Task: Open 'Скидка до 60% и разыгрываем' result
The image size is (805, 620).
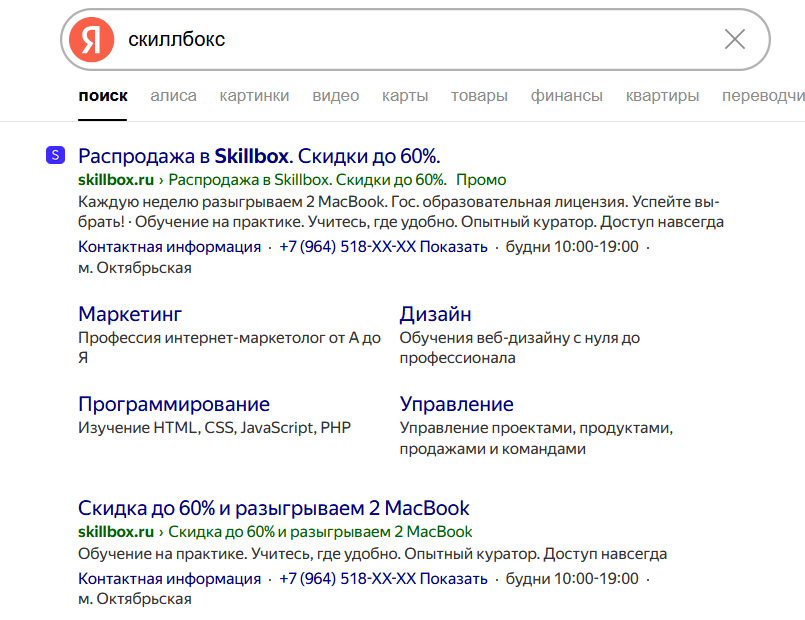Action: [x=273, y=508]
